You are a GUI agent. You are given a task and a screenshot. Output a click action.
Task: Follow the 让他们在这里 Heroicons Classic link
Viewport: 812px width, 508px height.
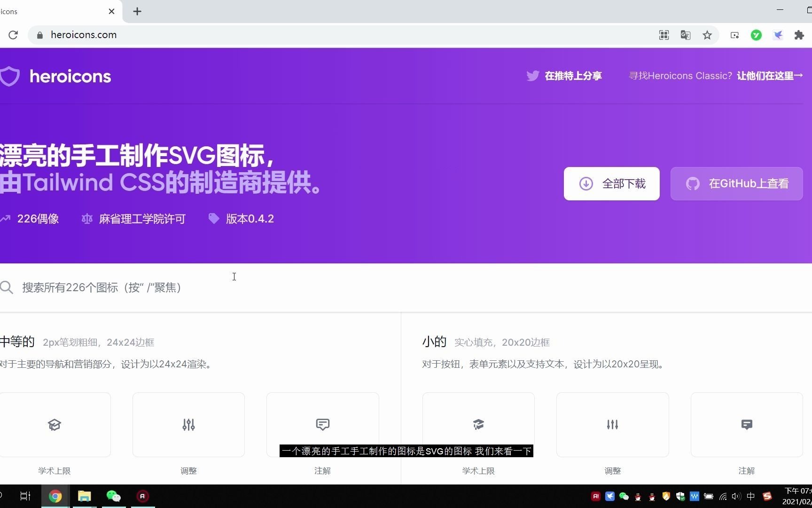[x=770, y=76]
